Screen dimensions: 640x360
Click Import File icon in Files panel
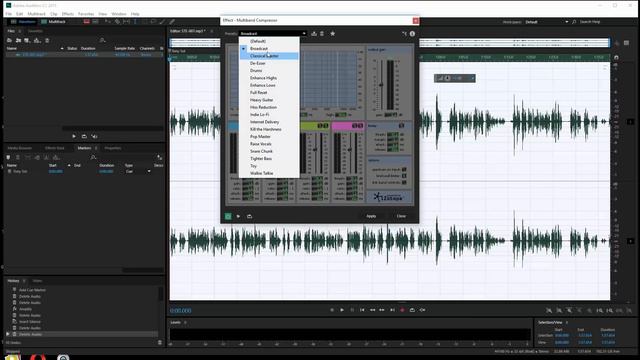click(18, 40)
